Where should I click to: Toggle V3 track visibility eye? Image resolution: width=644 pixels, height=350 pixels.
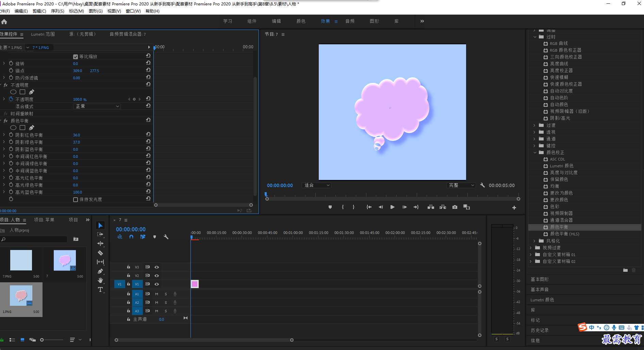(x=156, y=267)
